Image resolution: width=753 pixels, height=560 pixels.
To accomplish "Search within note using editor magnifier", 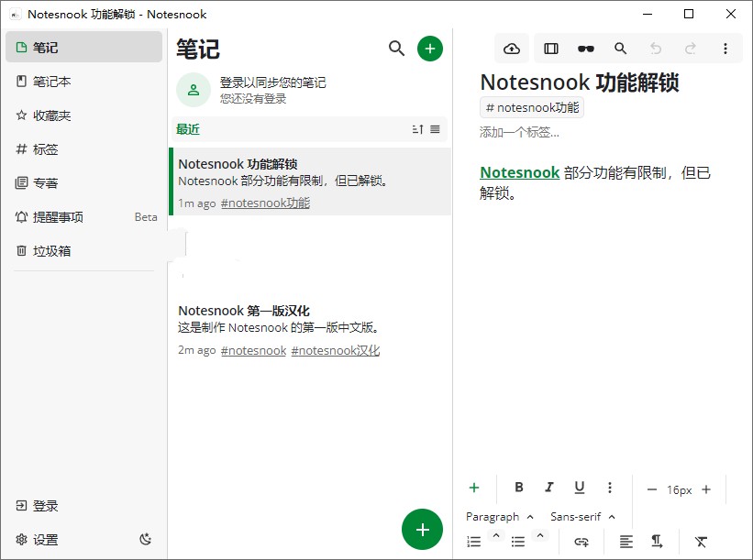I will click(x=620, y=49).
